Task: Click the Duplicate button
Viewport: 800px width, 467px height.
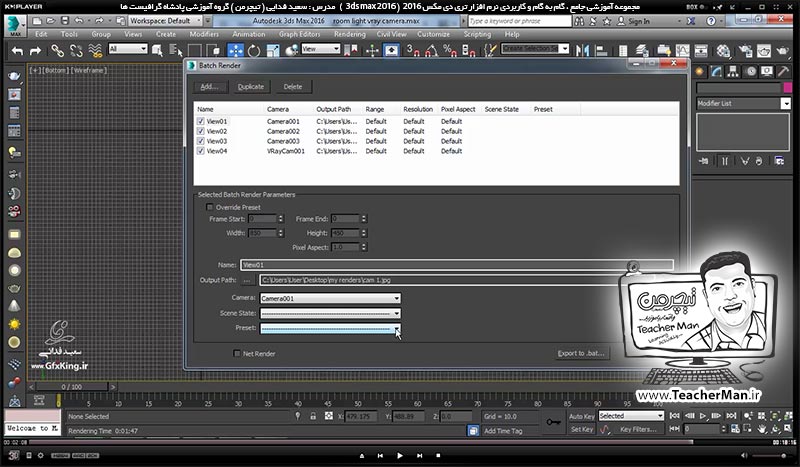Action: [251, 87]
